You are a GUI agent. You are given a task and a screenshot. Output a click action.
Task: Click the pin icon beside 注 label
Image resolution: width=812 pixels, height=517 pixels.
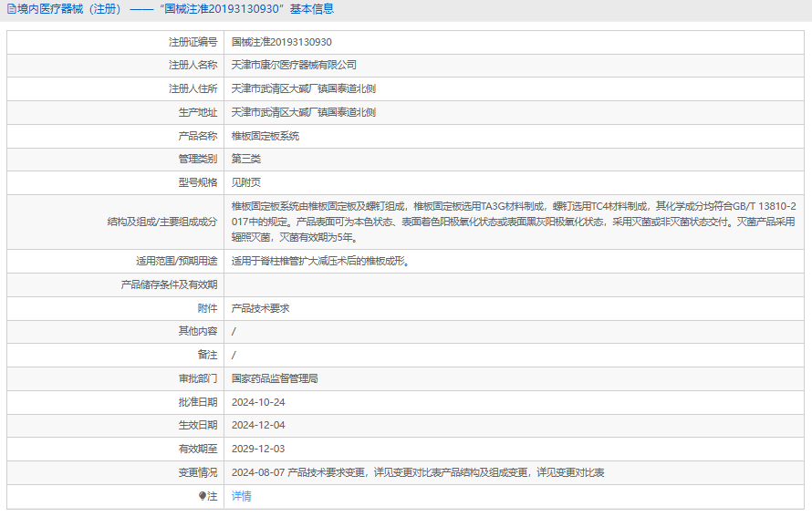click(203, 496)
